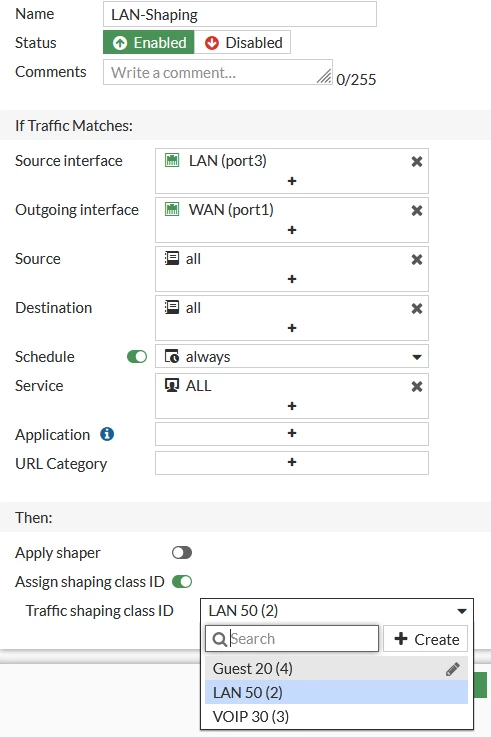Add a URL Category with plus icon

[292, 463]
